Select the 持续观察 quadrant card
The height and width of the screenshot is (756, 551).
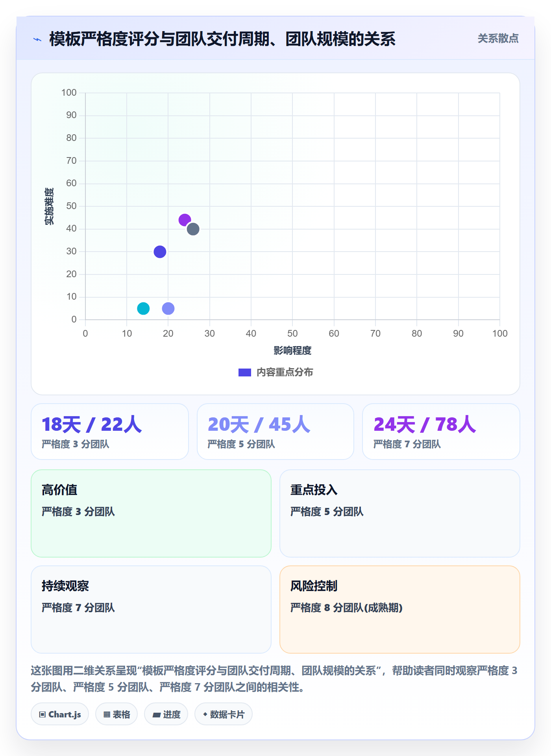[151, 610]
